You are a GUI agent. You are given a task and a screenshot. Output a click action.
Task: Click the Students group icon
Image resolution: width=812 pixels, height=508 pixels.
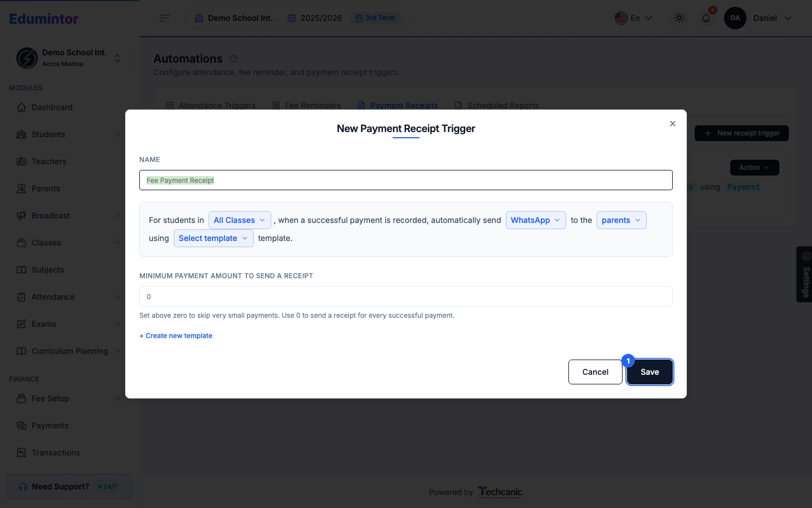[21, 134]
